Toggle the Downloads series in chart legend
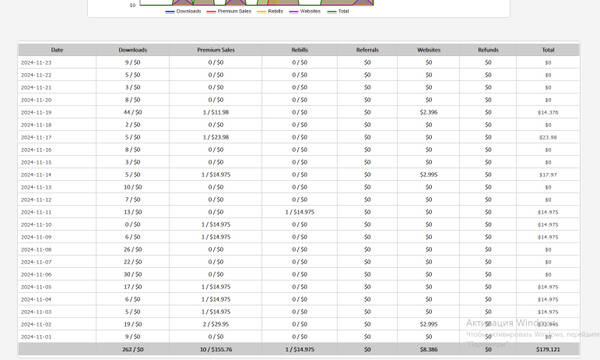Screen dimensions: 600x360 [x=183, y=11]
